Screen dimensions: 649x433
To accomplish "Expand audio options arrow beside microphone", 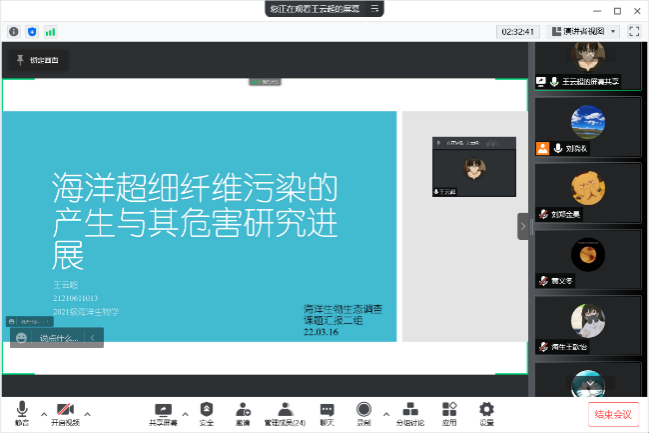I will pyautogui.click(x=43, y=412).
